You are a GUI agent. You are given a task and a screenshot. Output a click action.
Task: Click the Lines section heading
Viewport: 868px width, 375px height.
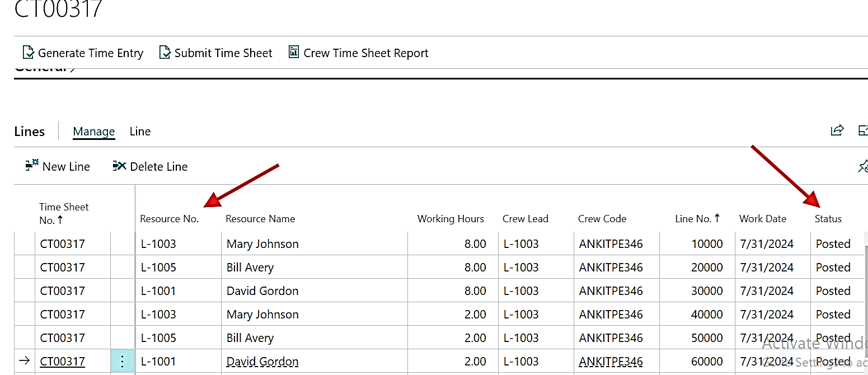tap(29, 132)
